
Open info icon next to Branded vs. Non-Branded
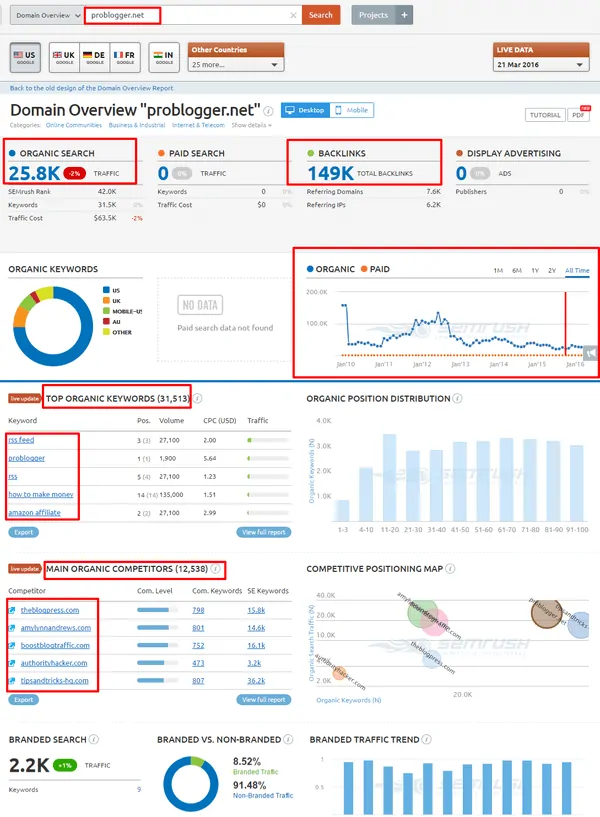[288, 739]
